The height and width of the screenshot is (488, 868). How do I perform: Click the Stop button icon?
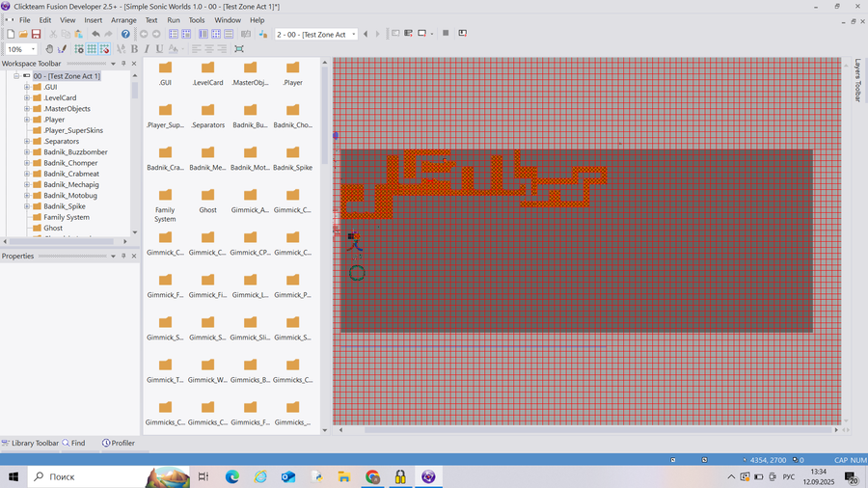[446, 33]
